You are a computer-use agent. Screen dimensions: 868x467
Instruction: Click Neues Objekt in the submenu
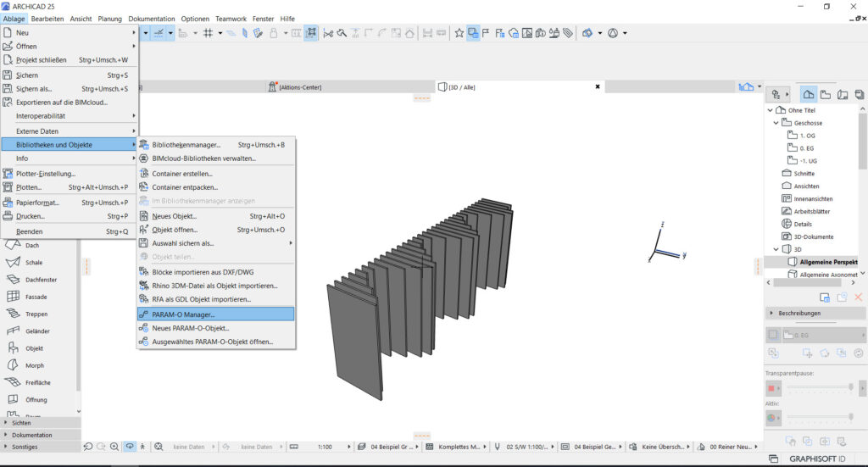(x=215, y=216)
